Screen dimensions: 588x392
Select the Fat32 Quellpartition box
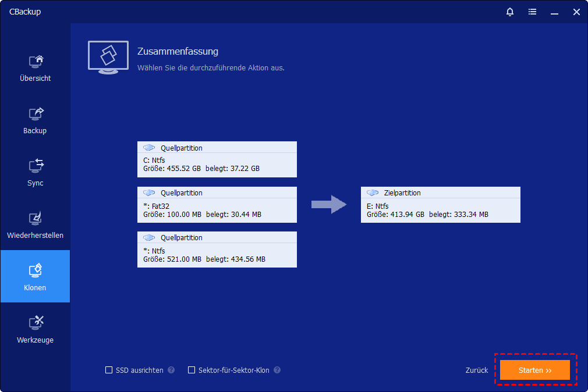point(217,205)
